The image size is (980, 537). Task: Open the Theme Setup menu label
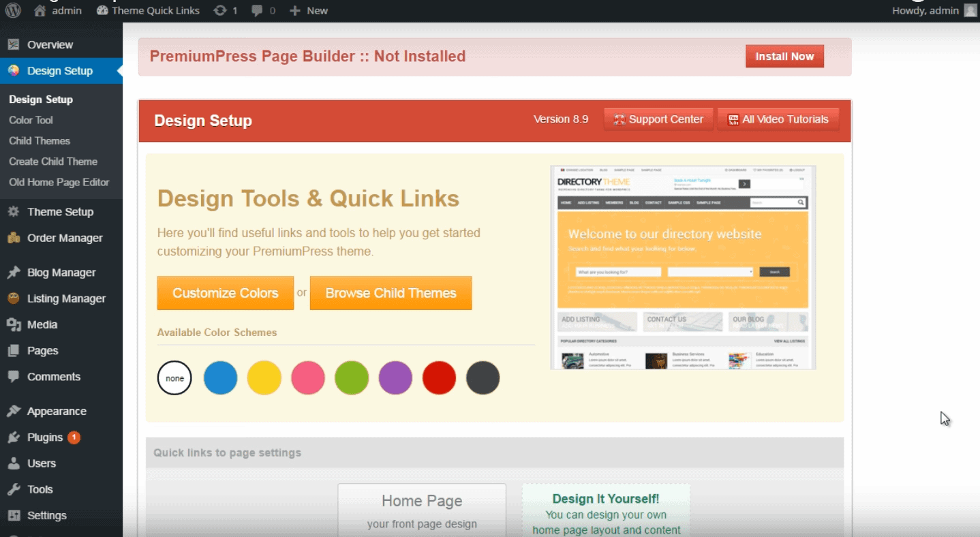click(60, 212)
